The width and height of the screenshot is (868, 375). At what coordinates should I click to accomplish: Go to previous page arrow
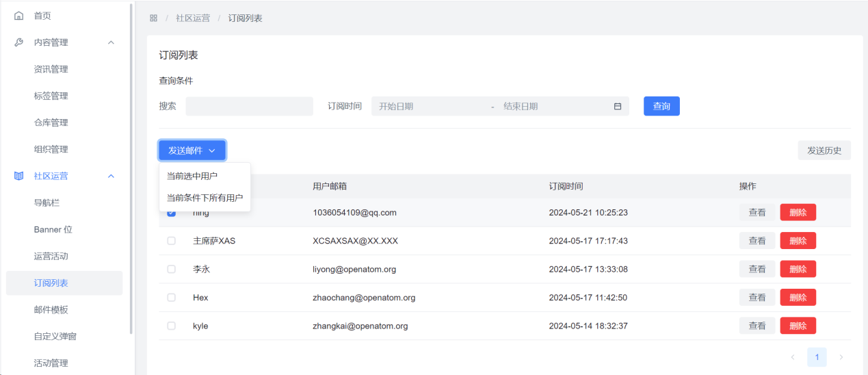793,357
